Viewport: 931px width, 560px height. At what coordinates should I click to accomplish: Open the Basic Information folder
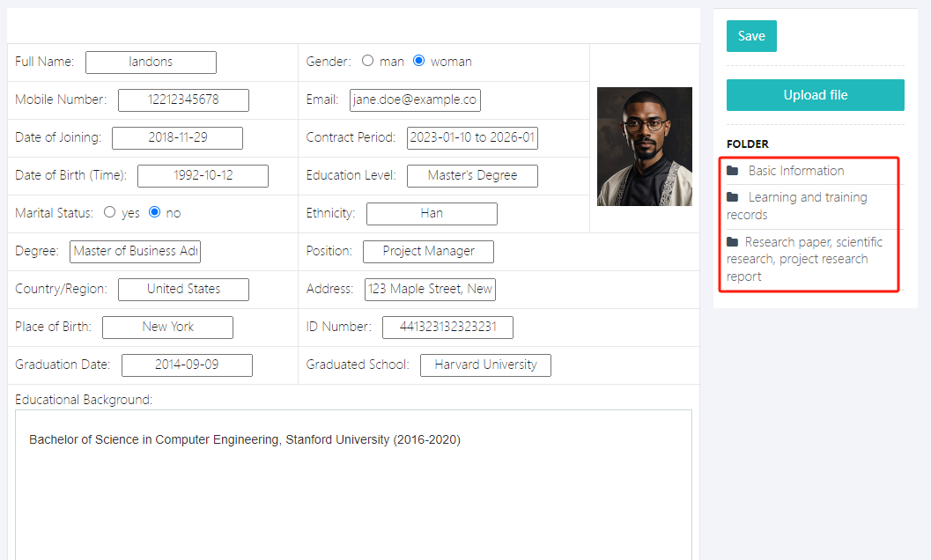(795, 171)
